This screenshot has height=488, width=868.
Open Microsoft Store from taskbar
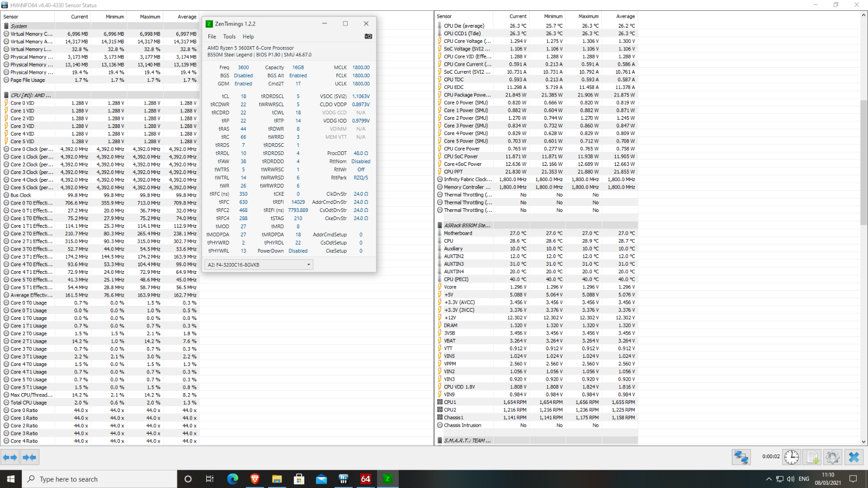(x=299, y=479)
